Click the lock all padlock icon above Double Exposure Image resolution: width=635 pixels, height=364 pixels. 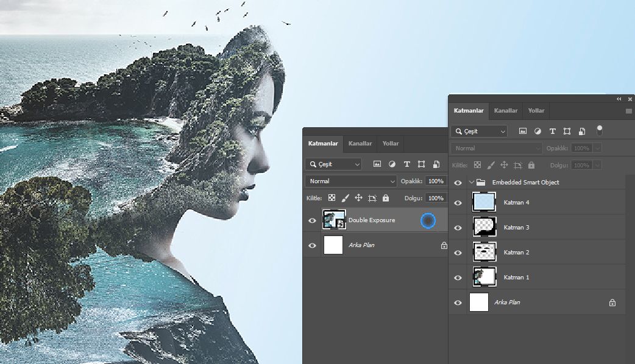coord(385,198)
